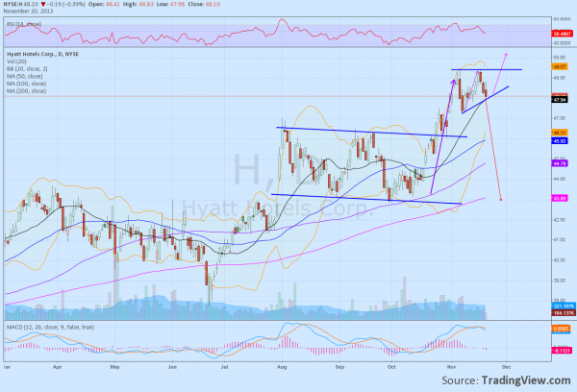Click the orange 49.57 upper band price tag
This screenshot has width=577, height=392.
pos(560,67)
